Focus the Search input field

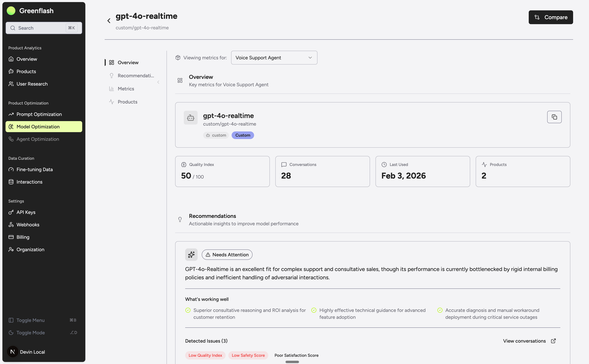(x=44, y=28)
